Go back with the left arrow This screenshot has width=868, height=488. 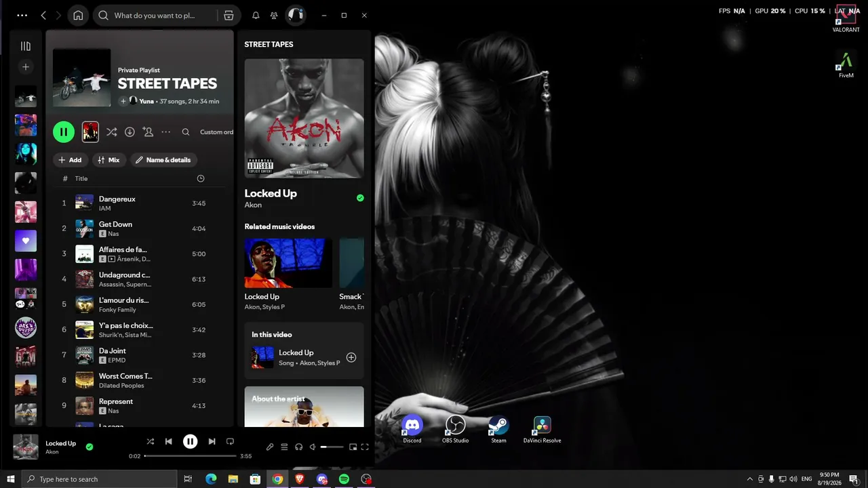43,15
